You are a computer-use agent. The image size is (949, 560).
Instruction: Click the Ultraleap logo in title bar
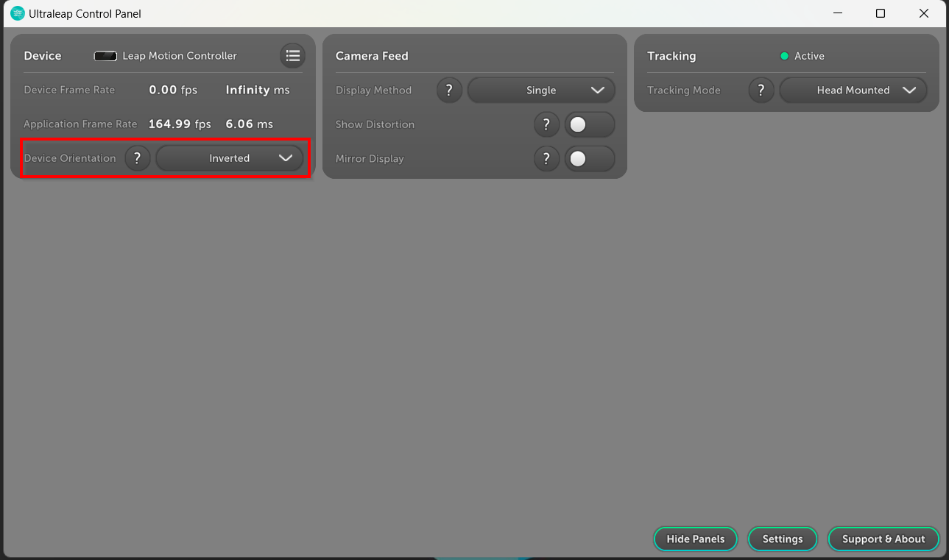coord(18,13)
